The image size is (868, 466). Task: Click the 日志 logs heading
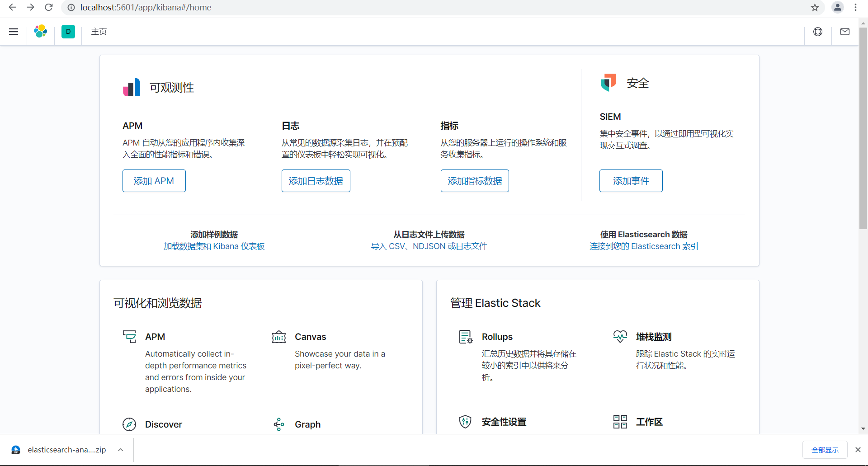pyautogui.click(x=291, y=126)
